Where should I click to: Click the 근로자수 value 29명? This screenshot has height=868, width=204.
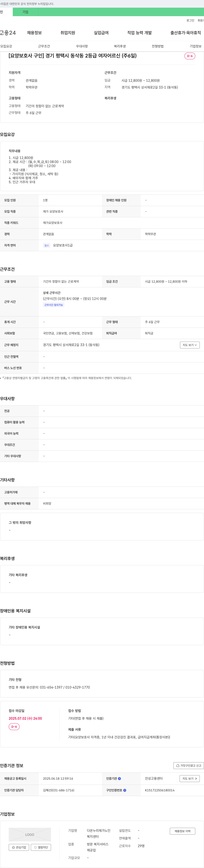click(x=141, y=846)
